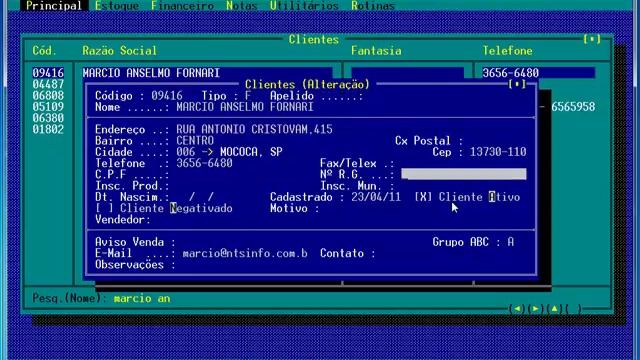
Task: Click the Fantasia column header
Action: (376, 51)
